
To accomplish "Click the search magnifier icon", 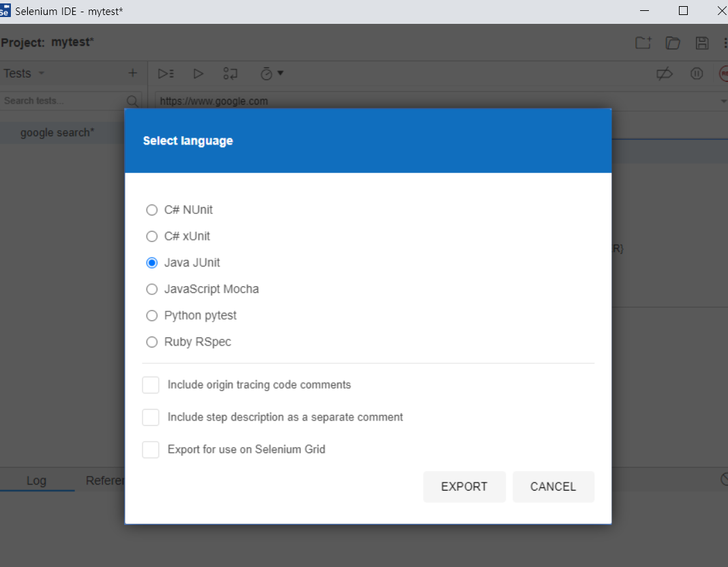I will click(132, 101).
